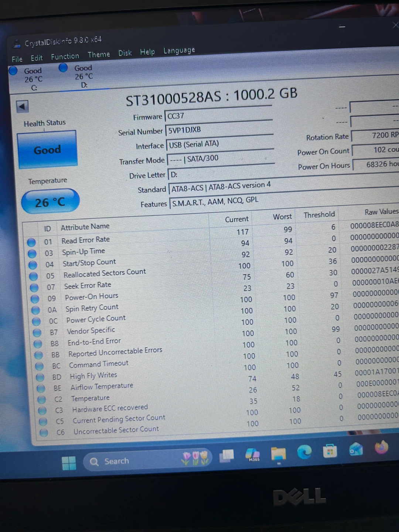Click the status icon for Reallocated Sectors Count
399x532 pixels.
coord(34,276)
